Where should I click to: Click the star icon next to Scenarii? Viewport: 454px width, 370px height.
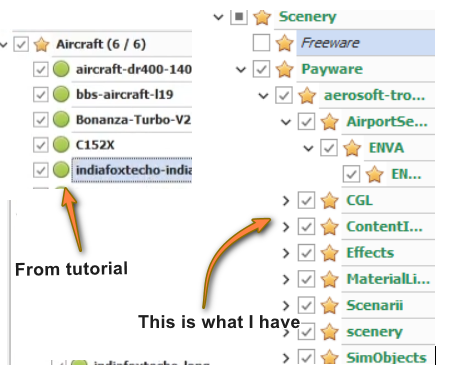click(x=329, y=305)
